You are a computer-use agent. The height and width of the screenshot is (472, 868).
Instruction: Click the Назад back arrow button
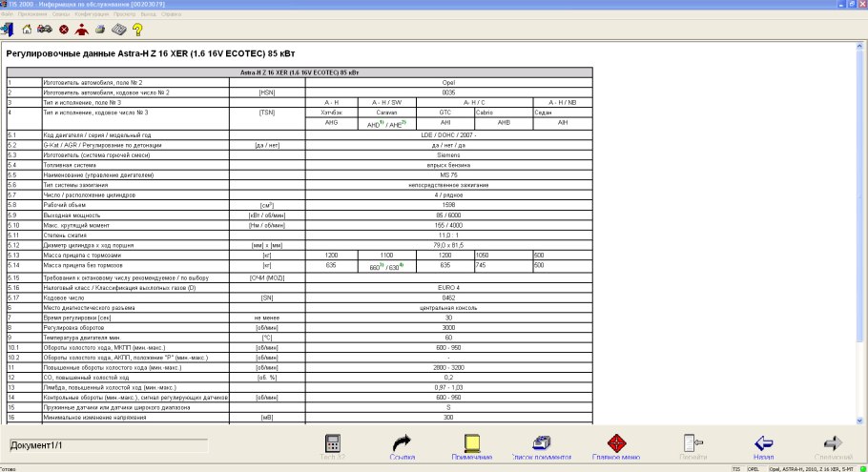coord(763,446)
